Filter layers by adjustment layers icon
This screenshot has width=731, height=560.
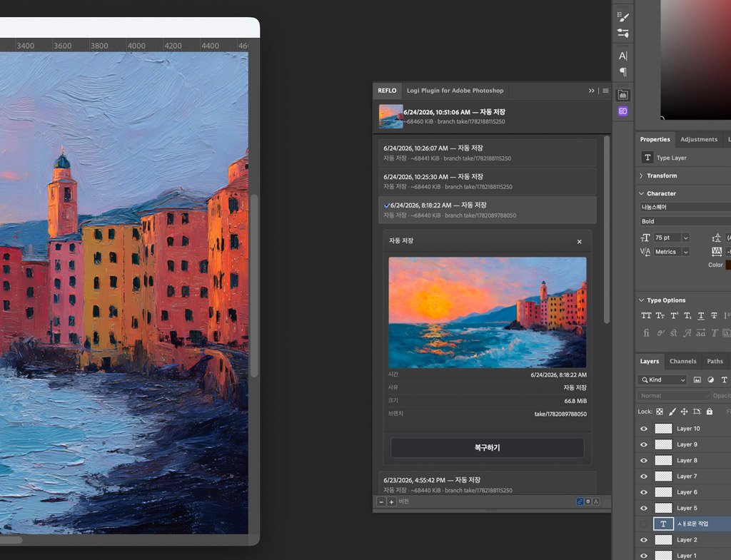pyautogui.click(x=710, y=380)
